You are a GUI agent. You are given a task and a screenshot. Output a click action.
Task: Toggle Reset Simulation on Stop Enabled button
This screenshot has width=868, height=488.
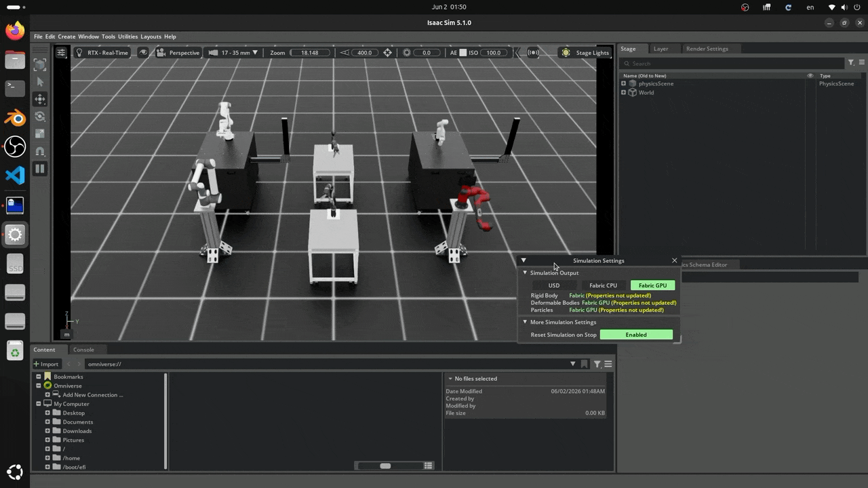(636, 335)
